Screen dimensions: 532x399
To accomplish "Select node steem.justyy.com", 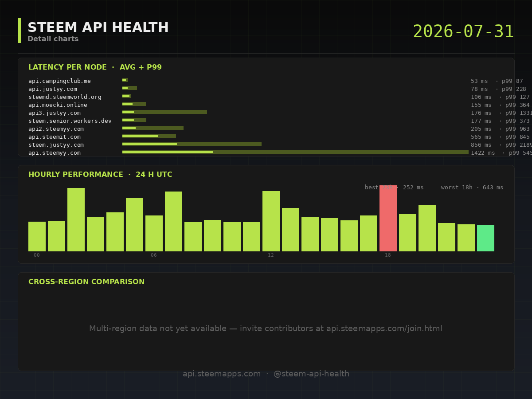I will [56, 145].
